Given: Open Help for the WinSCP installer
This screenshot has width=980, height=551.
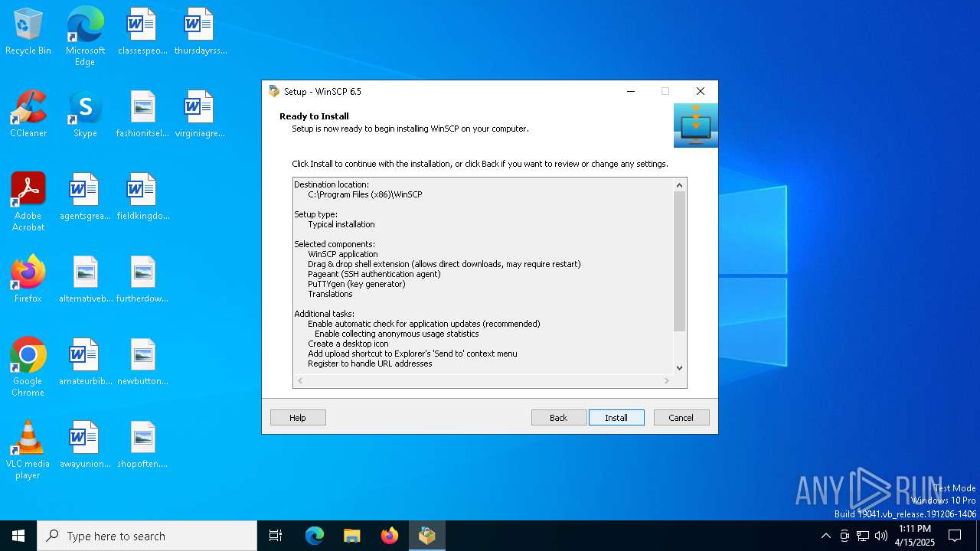Looking at the screenshot, I should coord(298,418).
